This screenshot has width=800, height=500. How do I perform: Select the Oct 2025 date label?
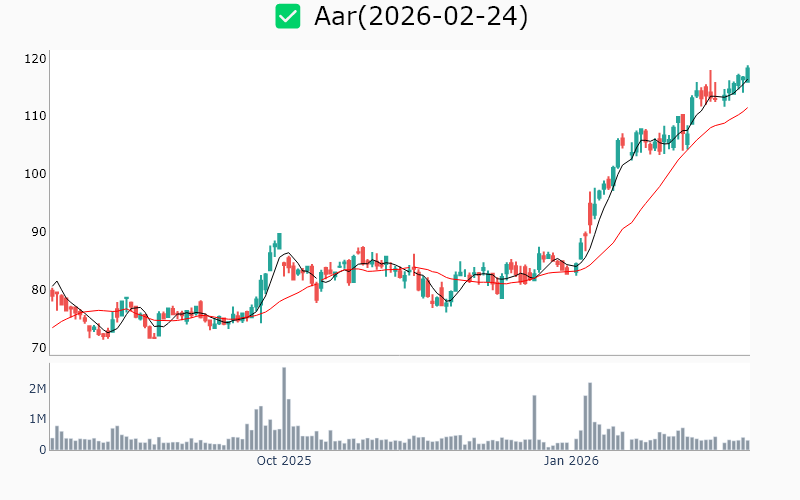tap(284, 461)
